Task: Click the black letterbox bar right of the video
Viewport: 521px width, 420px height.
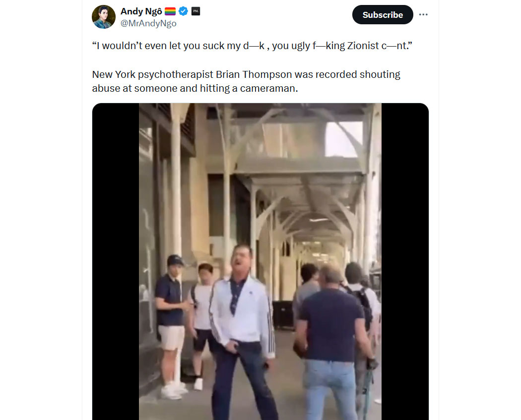Action: coord(405,262)
